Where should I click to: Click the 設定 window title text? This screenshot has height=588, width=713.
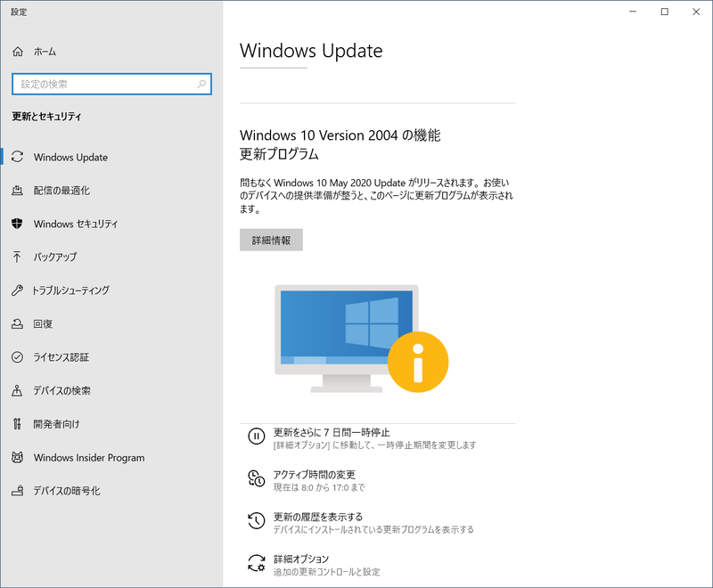pos(19,12)
